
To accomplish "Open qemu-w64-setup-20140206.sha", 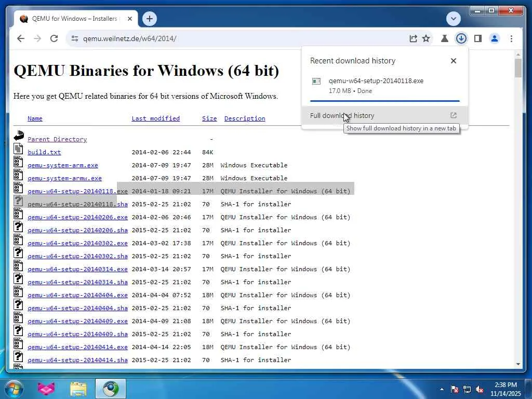I will click(x=78, y=230).
